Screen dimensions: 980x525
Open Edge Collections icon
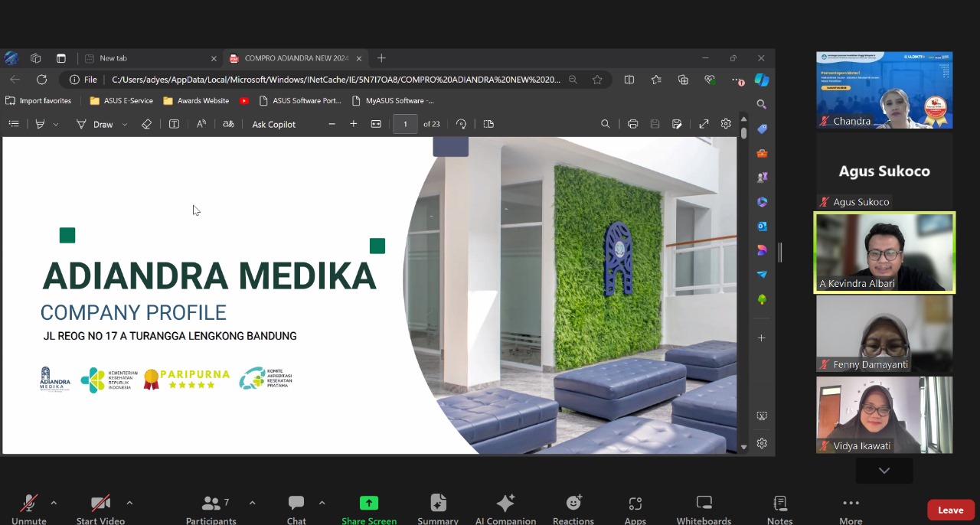click(x=683, y=80)
